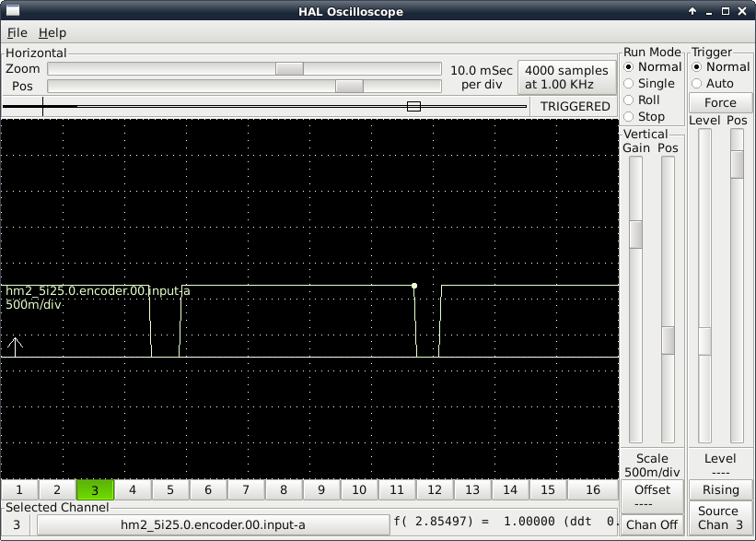Image resolution: width=756 pixels, height=541 pixels.
Task: Select channel tab 12
Action: (435, 489)
